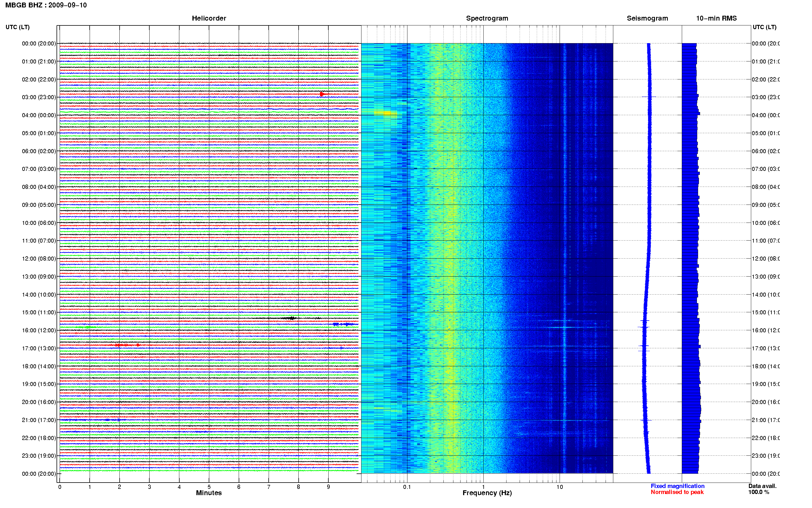Viewport: 812px width, 508px height.
Task: Click left time label '06:00 (02:00)'
Action: pyautogui.click(x=39, y=151)
